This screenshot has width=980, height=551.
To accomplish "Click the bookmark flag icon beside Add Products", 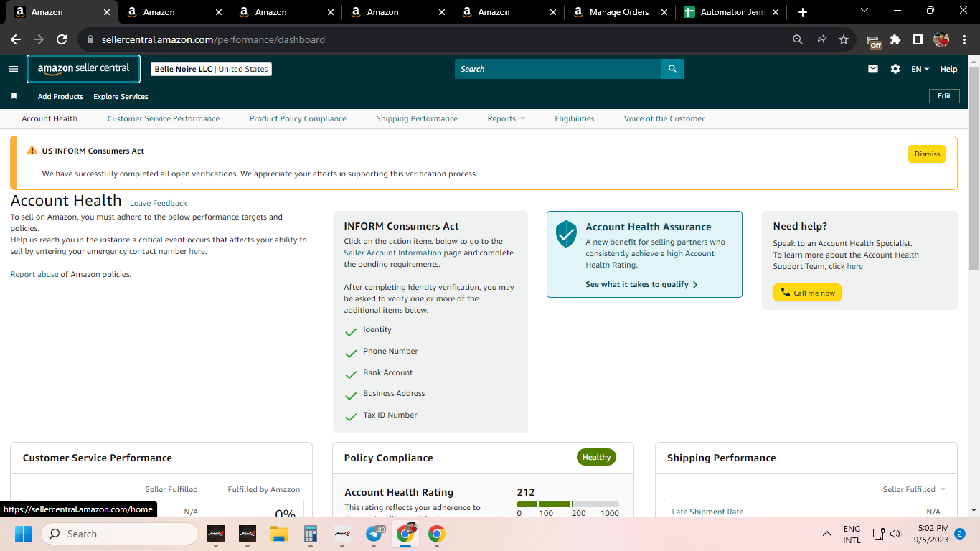I will click(x=14, y=96).
